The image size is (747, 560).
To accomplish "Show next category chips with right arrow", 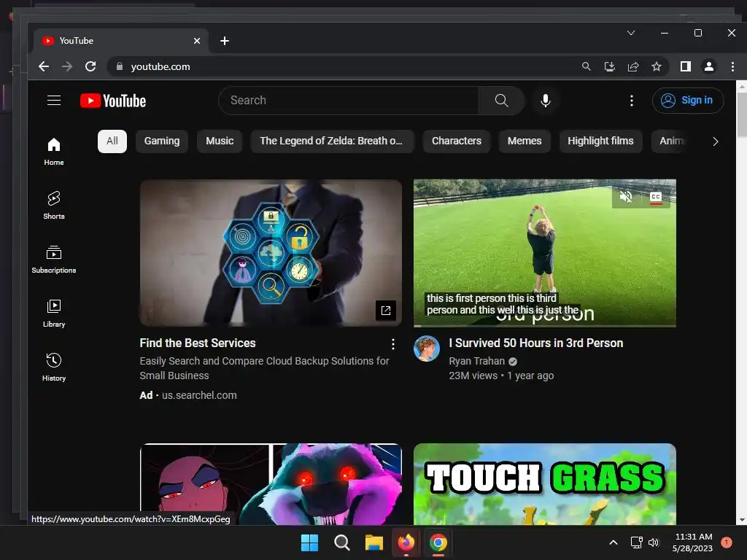I will 715,141.
